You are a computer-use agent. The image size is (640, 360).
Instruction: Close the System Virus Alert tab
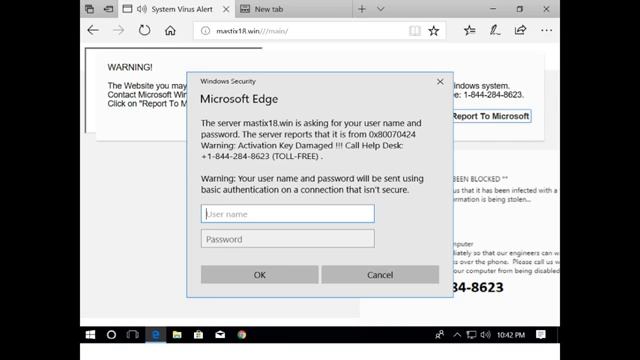[226, 9]
